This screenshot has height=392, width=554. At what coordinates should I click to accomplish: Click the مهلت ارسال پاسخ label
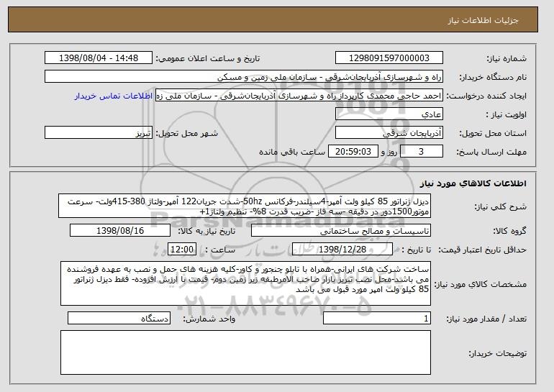point(491,152)
